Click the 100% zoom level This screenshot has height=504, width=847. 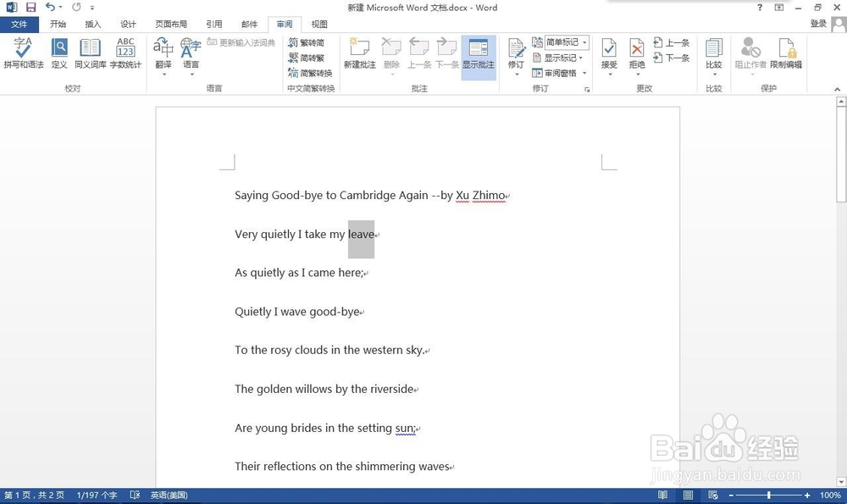click(830, 496)
